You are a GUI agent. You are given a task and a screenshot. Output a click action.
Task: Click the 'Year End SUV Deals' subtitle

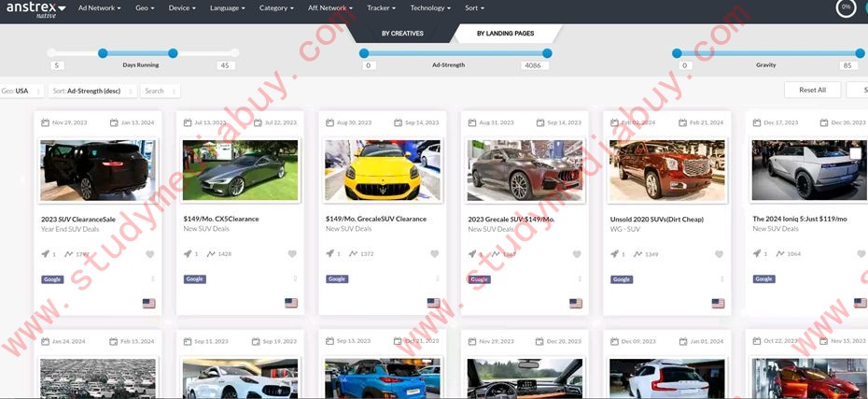click(70, 229)
